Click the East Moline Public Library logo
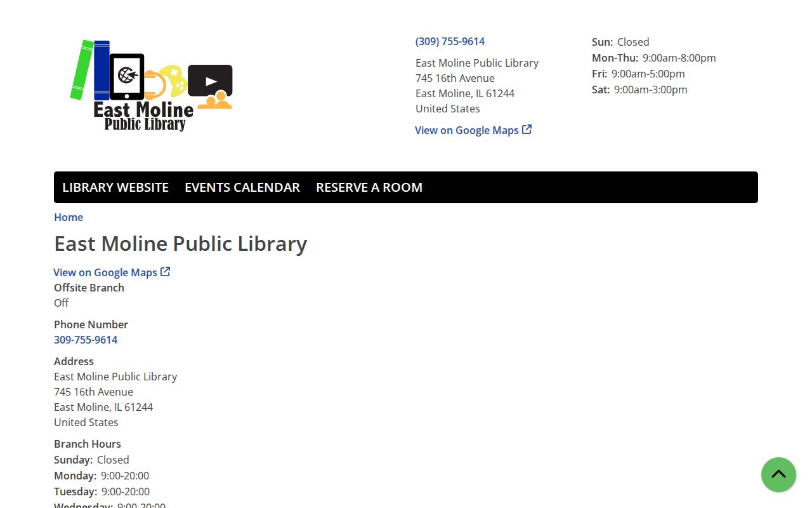This screenshot has width=812, height=508. coord(151,86)
